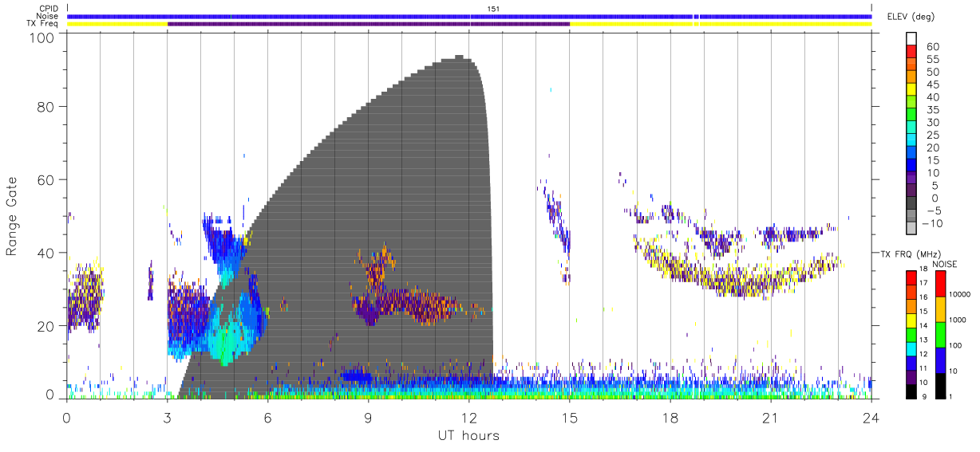Click the x-axis tick label 24
Viewport: 980px width, 452px height.
point(871,417)
